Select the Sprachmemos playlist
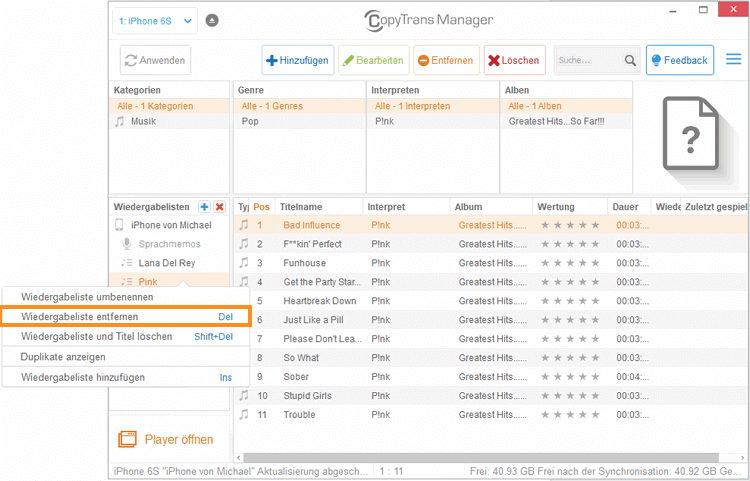The width and height of the screenshot is (750, 481). [x=169, y=244]
